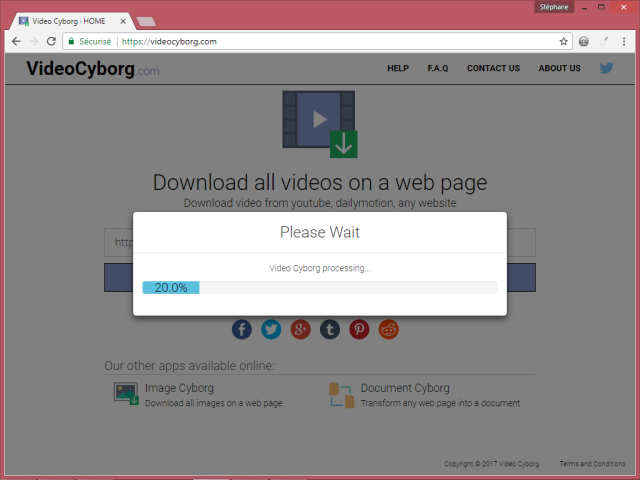
Task: Click the green secure padlock icon
Action: click(71, 41)
